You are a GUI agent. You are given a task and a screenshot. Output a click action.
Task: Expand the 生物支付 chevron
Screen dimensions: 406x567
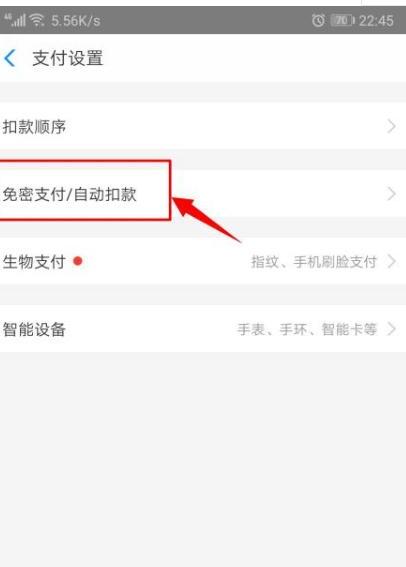click(392, 261)
